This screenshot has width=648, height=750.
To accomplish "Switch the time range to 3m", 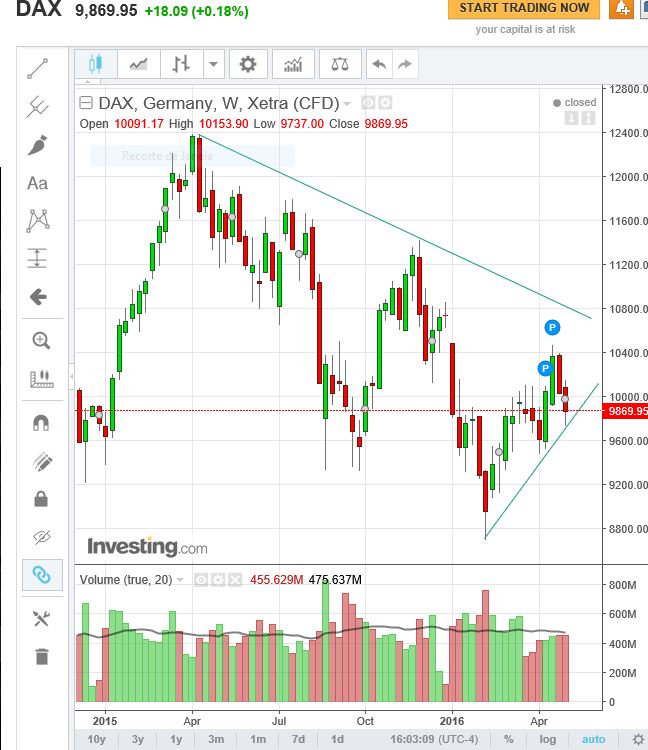I will [216, 739].
